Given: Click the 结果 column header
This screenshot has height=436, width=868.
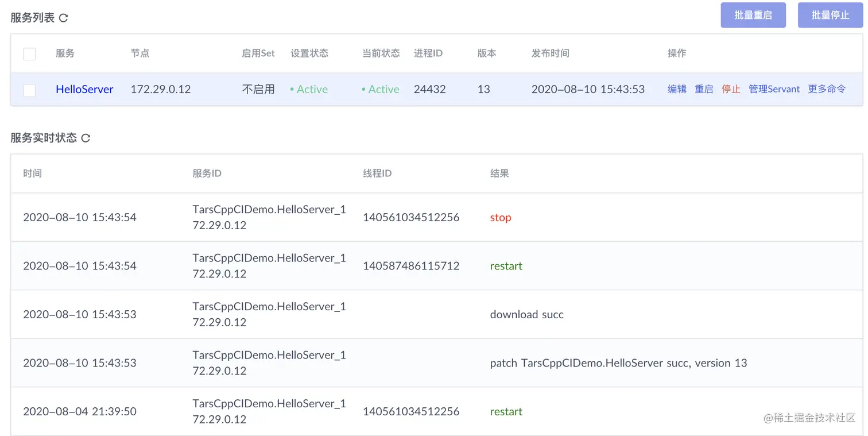Looking at the screenshot, I should click(499, 173).
